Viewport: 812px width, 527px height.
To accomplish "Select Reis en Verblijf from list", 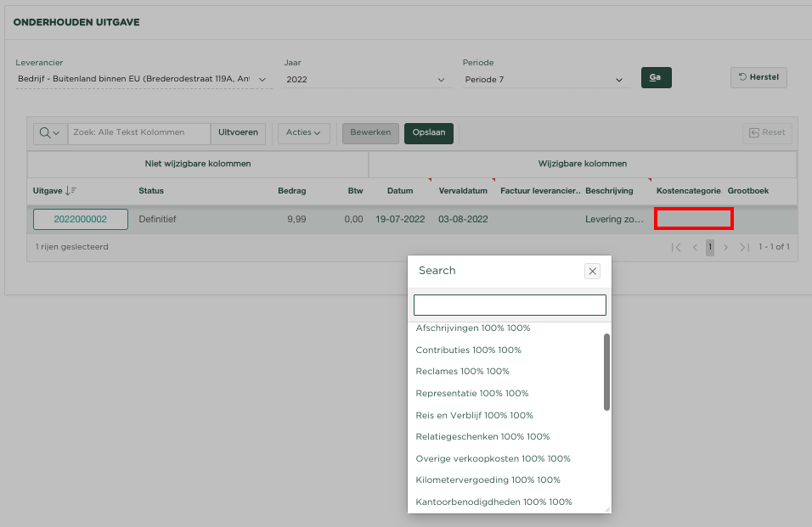I will pyautogui.click(x=474, y=415).
